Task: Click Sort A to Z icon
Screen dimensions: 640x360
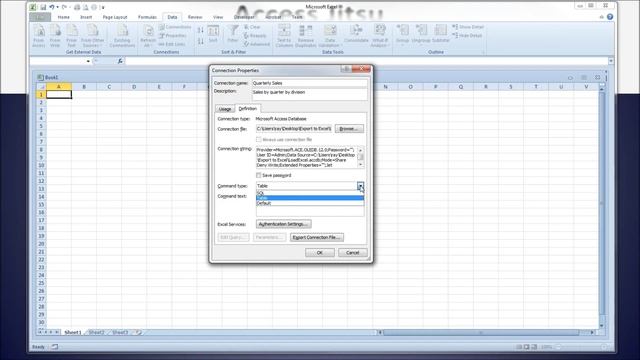Action: pos(200,31)
